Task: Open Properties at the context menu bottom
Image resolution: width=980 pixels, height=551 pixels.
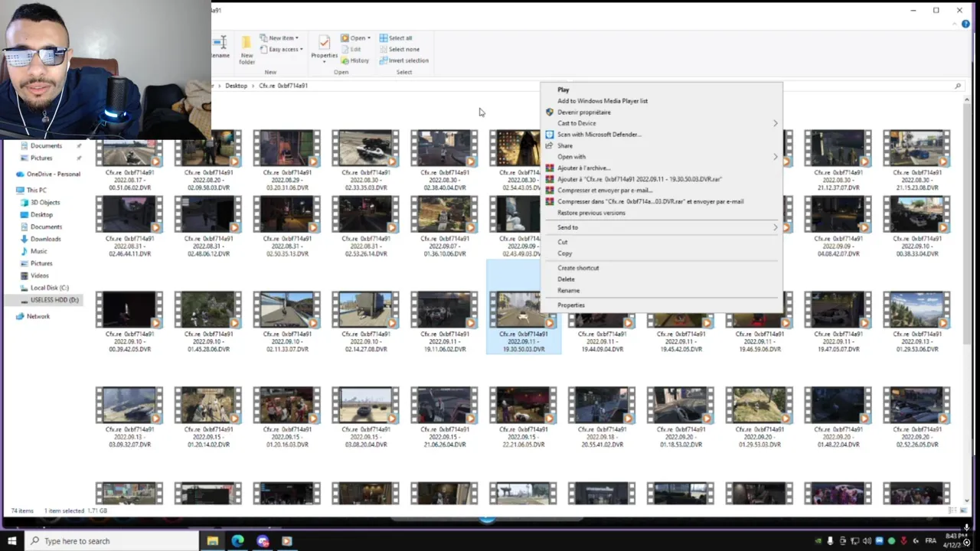Action: [661, 305]
